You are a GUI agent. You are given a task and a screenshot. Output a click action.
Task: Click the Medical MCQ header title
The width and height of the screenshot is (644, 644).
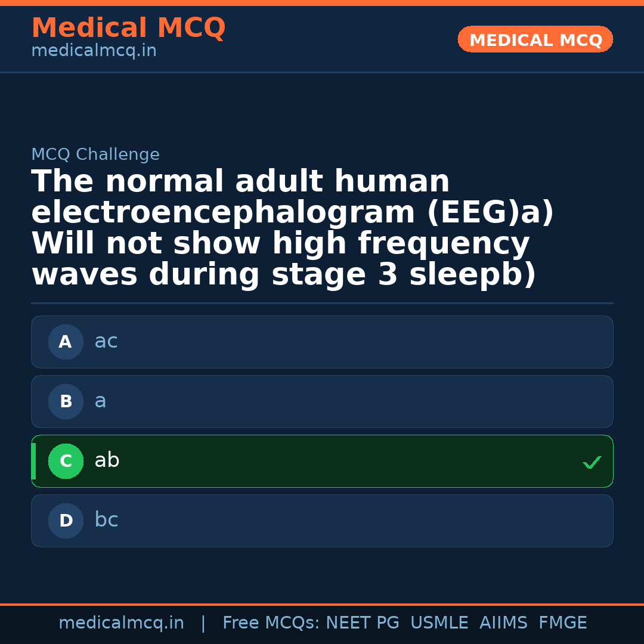pyautogui.click(x=128, y=28)
